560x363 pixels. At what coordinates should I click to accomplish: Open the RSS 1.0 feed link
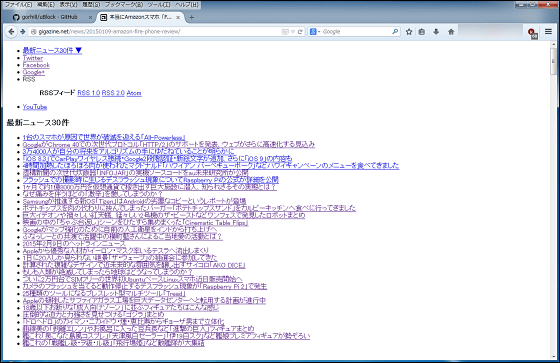tap(89, 93)
